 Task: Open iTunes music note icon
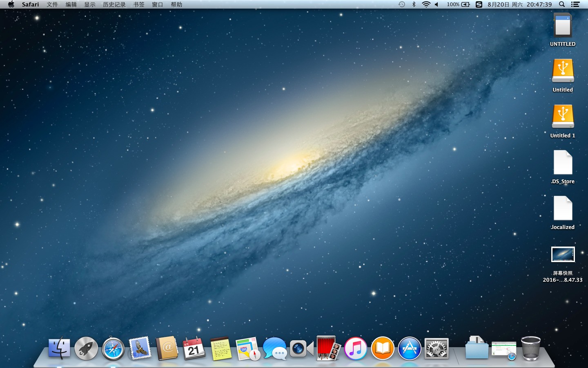tap(356, 349)
